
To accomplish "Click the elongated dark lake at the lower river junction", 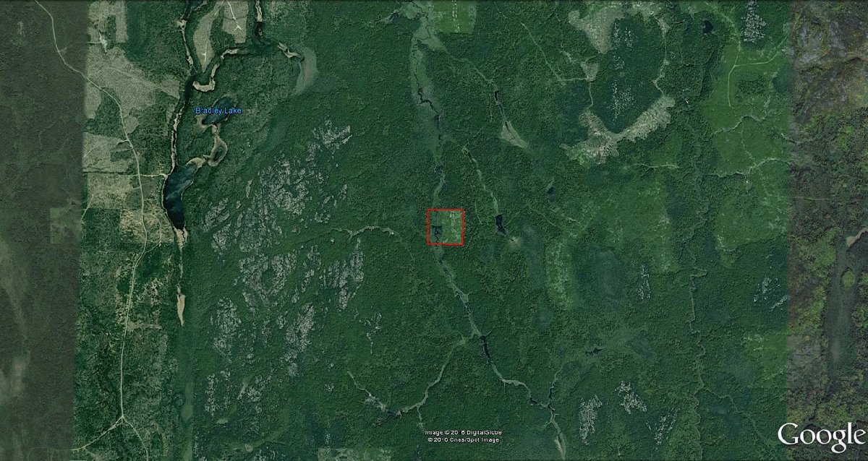I will (487, 350).
